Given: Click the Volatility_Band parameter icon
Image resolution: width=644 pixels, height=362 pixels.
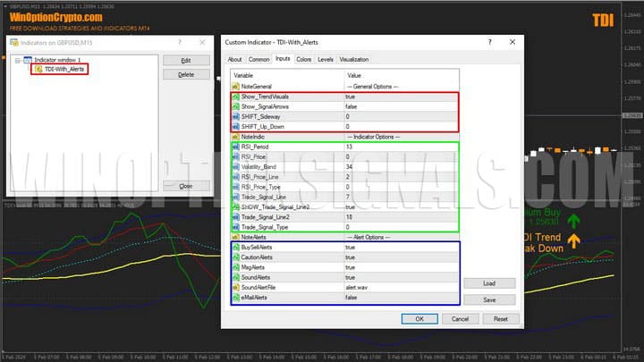Looking at the screenshot, I should [x=235, y=166].
